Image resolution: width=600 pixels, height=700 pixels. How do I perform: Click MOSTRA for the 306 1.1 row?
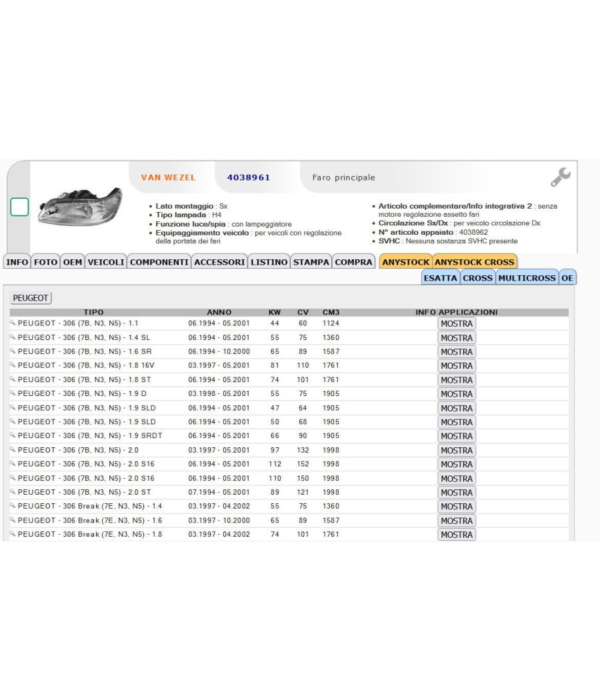(x=457, y=323)
